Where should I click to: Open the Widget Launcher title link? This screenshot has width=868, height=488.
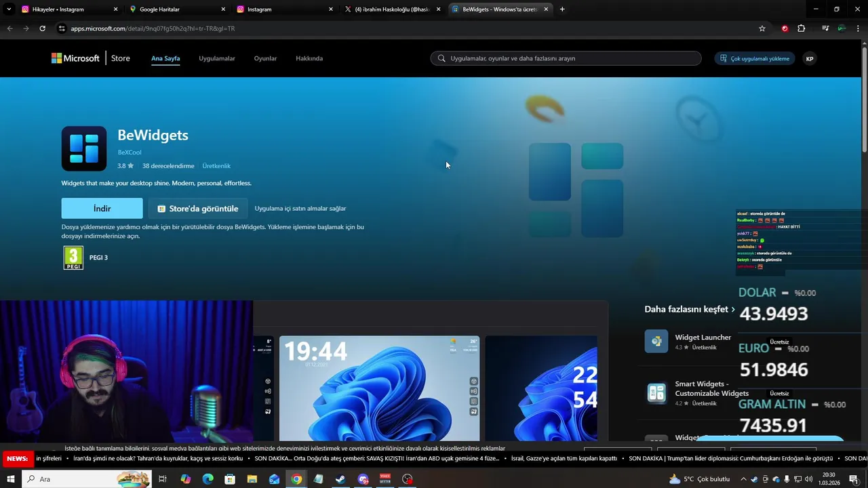[x=703, y=338]
